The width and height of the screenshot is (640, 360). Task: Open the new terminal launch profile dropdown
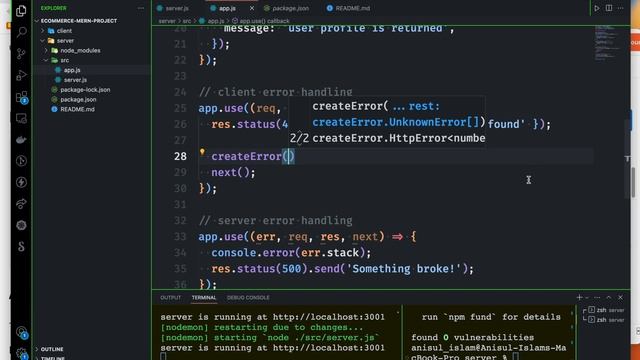coord(587,298)
